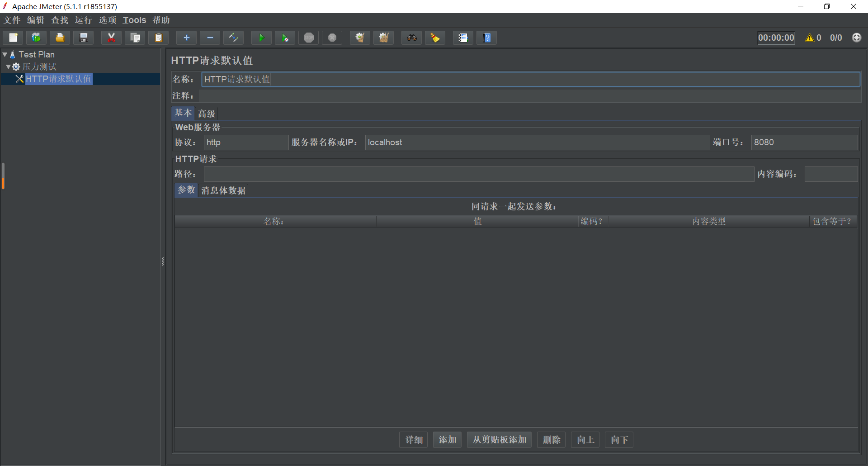Click the 内容编码 input field
868x466 pixels.
831,174
